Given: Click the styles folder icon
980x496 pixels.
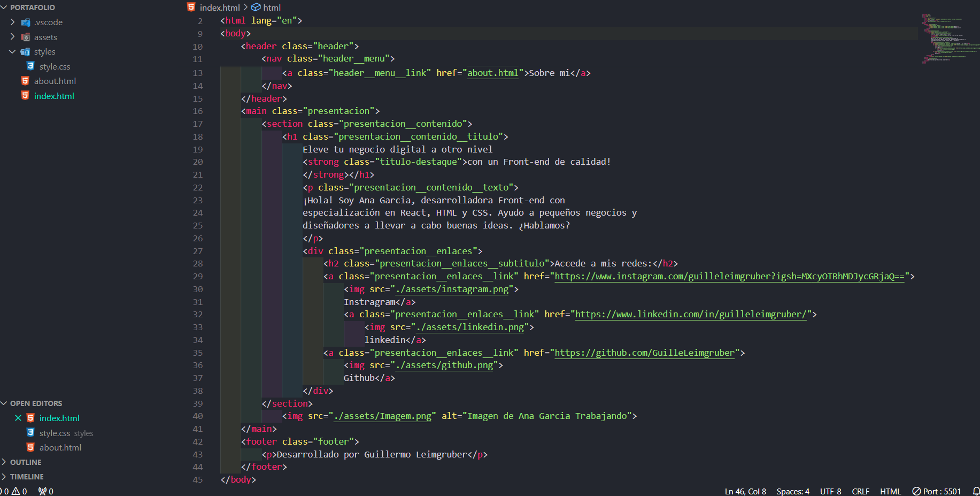Looking at the screenshot, I should point(25,52).
